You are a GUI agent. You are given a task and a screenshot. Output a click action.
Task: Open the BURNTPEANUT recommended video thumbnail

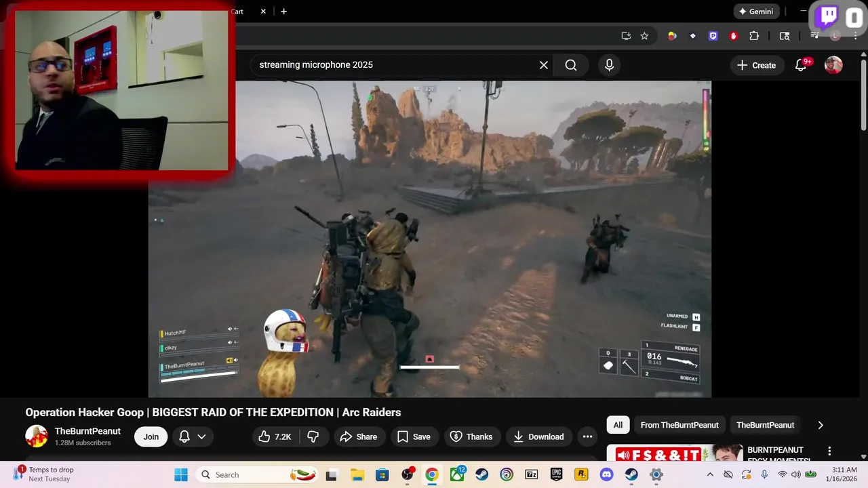[x=675, y=453]
